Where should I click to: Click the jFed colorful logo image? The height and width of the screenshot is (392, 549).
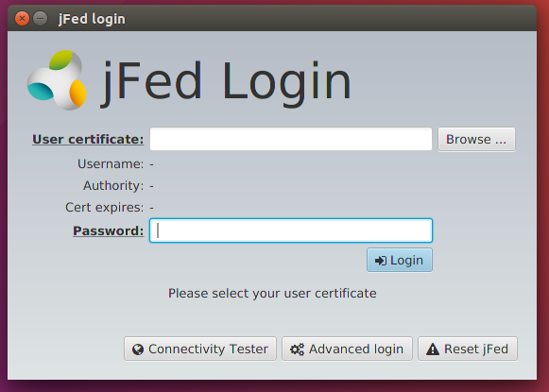(57, 80)
